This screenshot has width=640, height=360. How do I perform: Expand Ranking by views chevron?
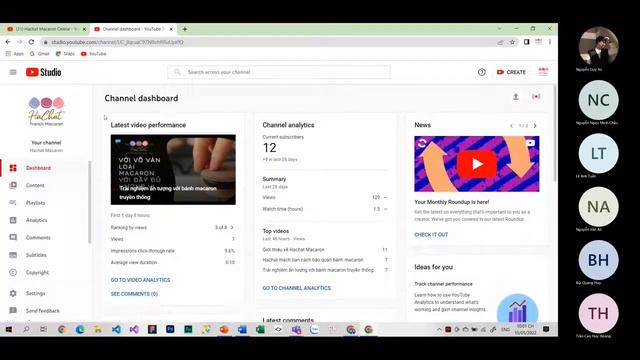(232, 227)
